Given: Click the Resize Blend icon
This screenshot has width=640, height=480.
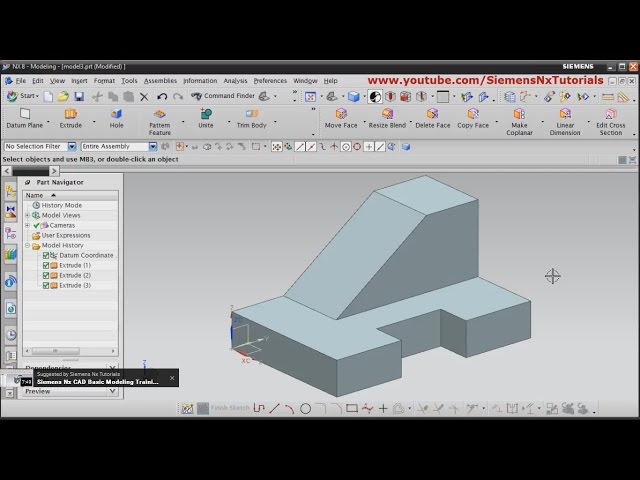Looking at the screenshot, I should [x=387, y=114].
